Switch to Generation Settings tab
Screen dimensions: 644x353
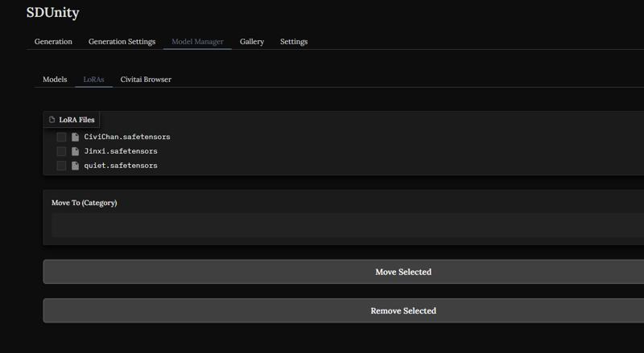click(x=122, y=42)
